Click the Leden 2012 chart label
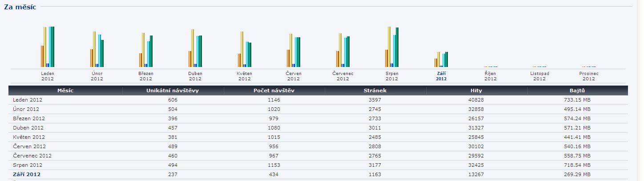 [48, 76]
